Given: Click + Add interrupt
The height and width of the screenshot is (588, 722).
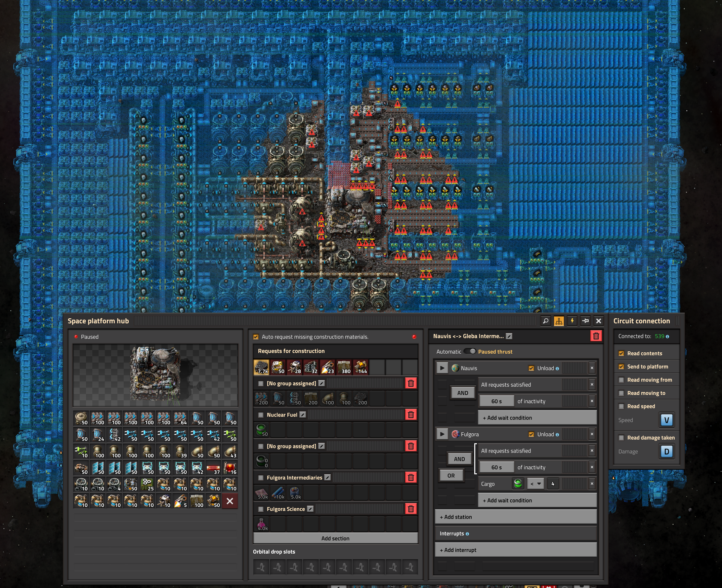Looking at the screenshot, I should tap(516, 550).
